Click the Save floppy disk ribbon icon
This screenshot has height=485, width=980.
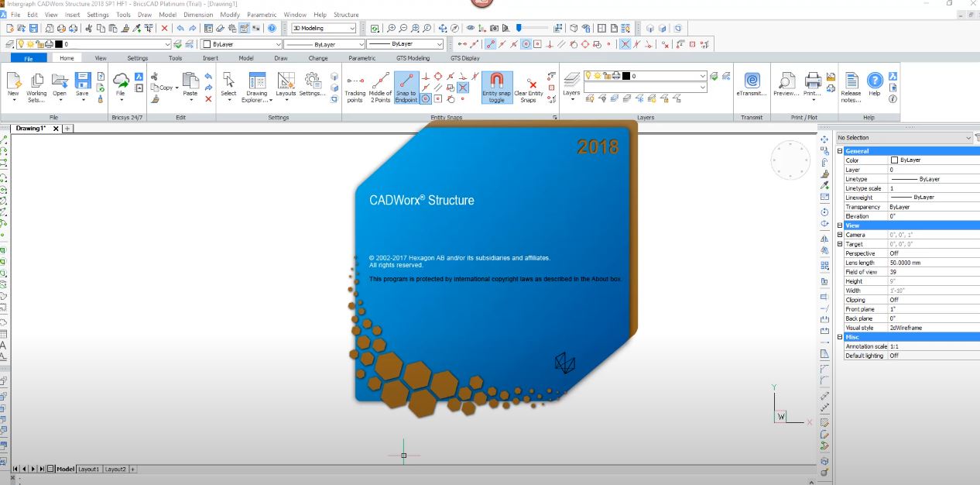point(83,81)
